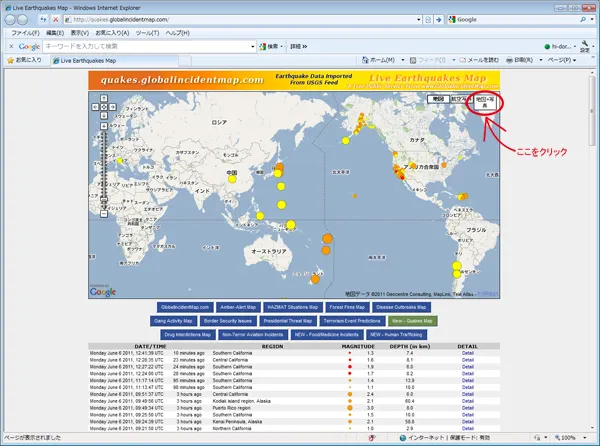
Task: Select the 航空写真 satellite view
Action: [x=459, y=100]
